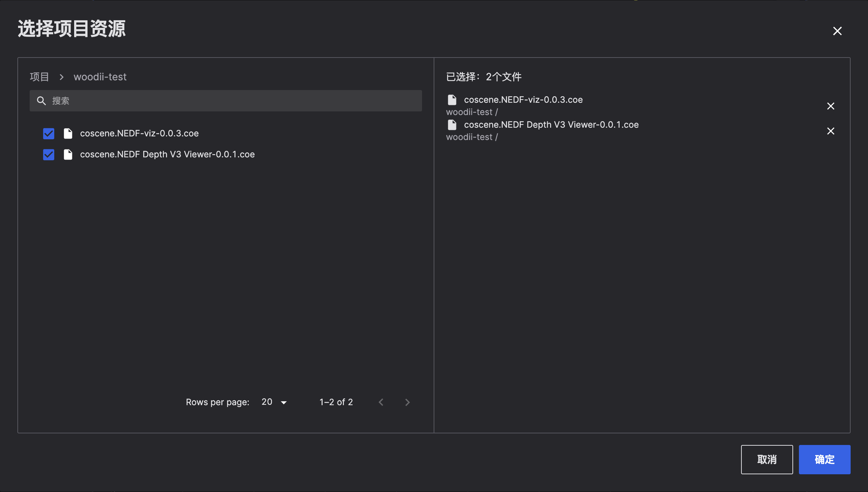Viewport: 868px width, 492px height.
Task: Click the 确定 confirm button
Action: 824,459
